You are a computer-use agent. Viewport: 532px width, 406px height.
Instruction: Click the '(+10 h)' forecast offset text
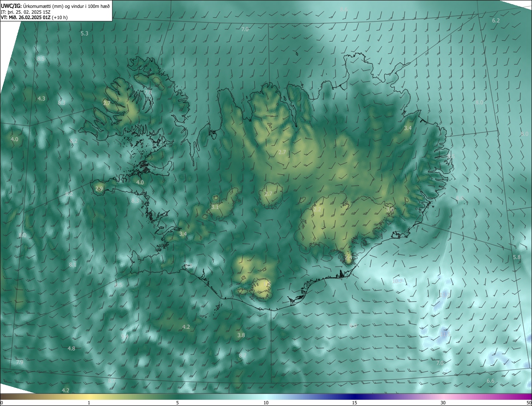coord(60,17)
